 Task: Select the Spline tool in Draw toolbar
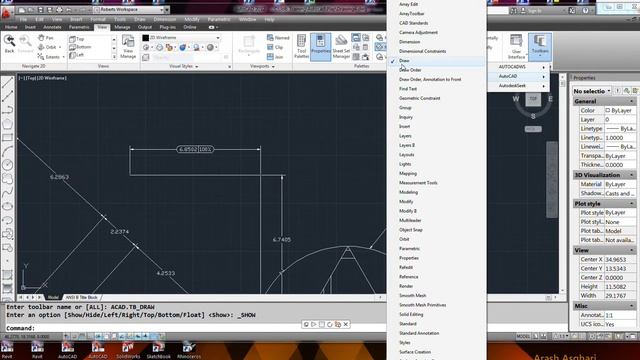coord(7,192)
